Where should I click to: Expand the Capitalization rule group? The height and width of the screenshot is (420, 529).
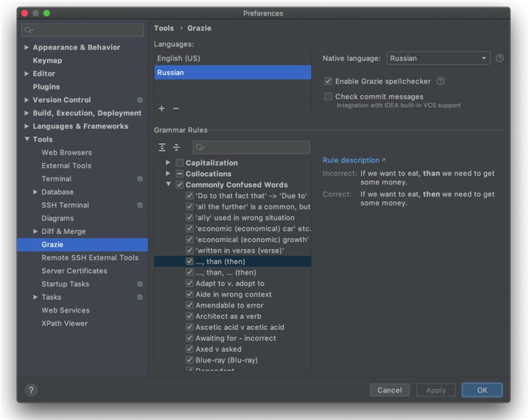168,163
